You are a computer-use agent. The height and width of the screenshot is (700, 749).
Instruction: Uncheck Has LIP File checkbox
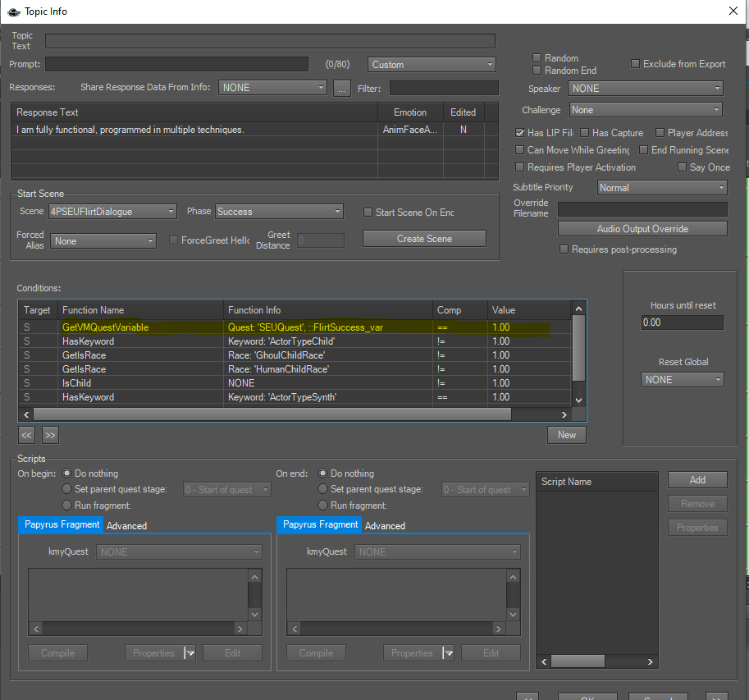coord(520,133)
